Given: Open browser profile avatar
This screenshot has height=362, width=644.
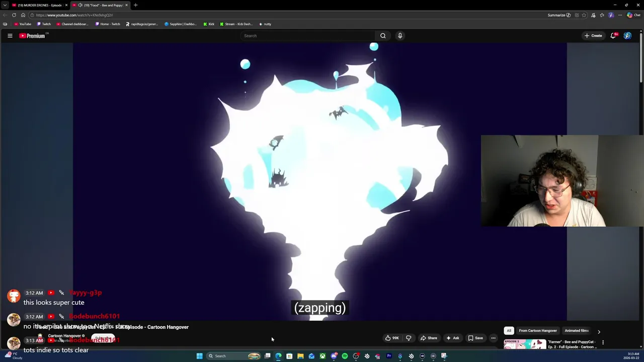Looking at the screenshot, I should [x=611, y=15].
